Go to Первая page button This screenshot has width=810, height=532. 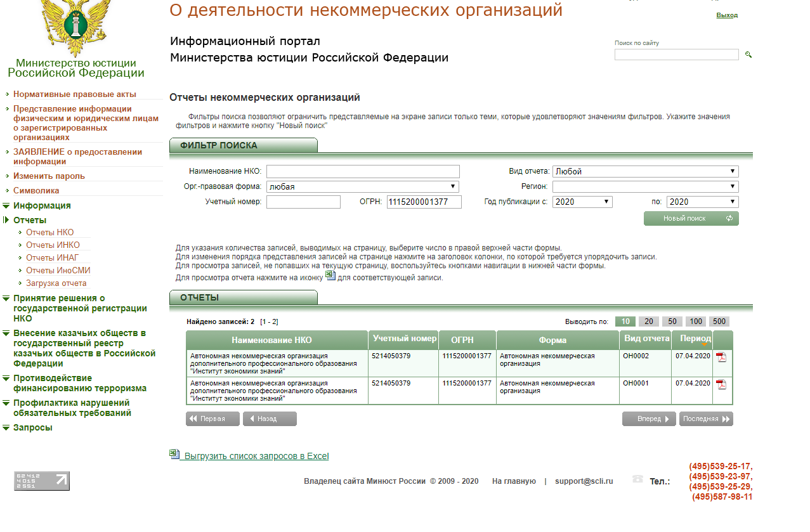coord(212,419)
